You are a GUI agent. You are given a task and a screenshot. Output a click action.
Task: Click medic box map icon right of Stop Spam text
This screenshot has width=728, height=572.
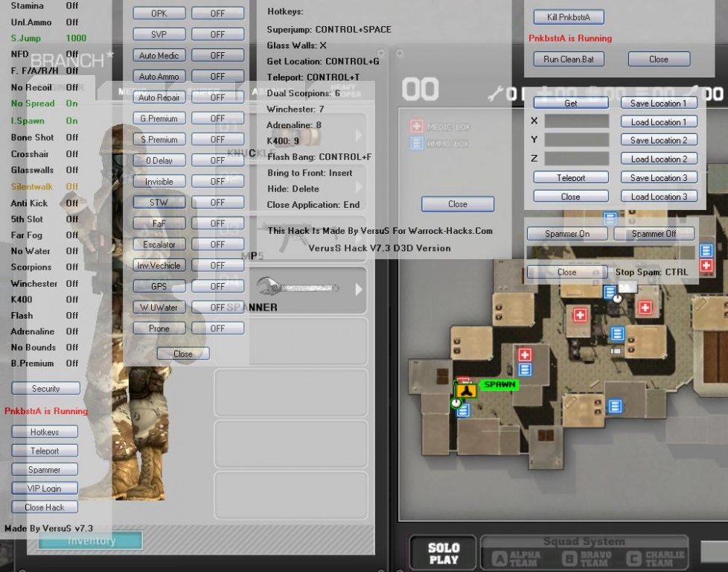(706, 265)
